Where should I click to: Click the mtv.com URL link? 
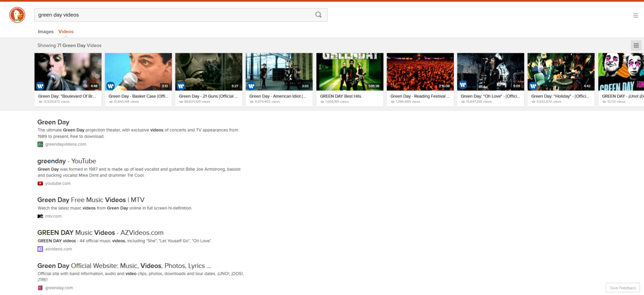[x=53, y=216]
